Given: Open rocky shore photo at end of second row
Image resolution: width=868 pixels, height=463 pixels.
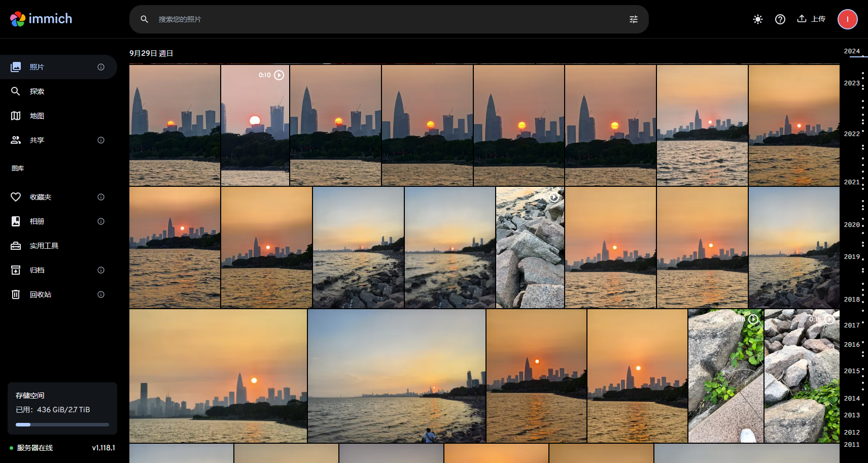Looking at the screenshot, I should (x=794, y=247).
